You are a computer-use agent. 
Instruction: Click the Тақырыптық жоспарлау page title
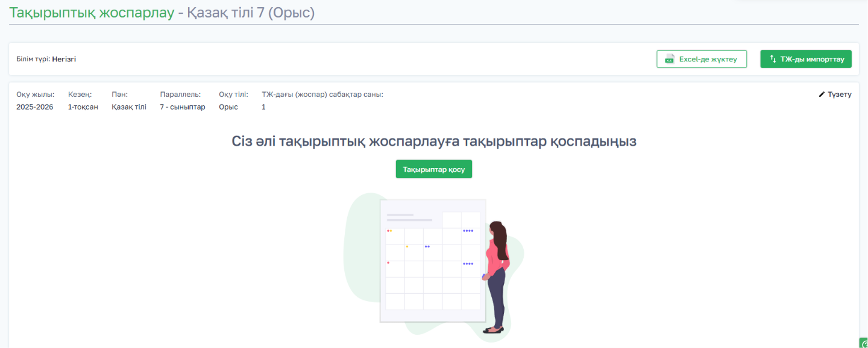(x=92, y=13)
